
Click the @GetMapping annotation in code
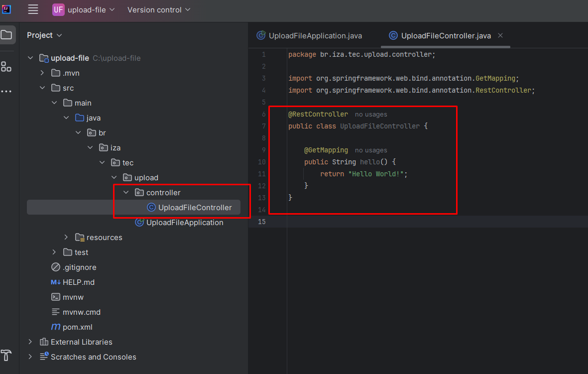coord(326,150)
